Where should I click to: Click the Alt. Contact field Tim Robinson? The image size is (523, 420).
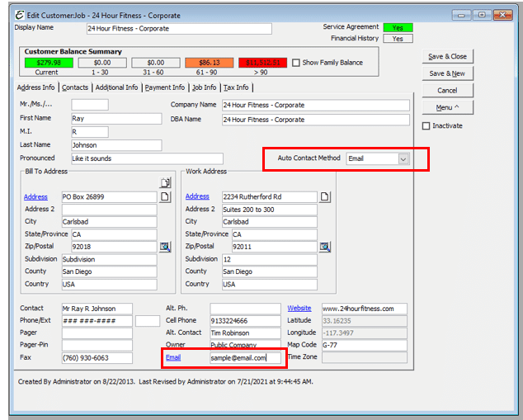point(246,333)
